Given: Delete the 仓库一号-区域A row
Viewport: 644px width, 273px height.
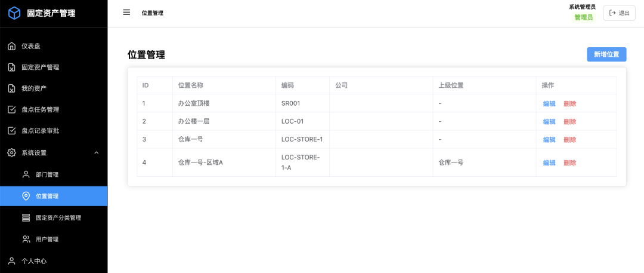Looking at the screenshot, I should tap(569, 162).
